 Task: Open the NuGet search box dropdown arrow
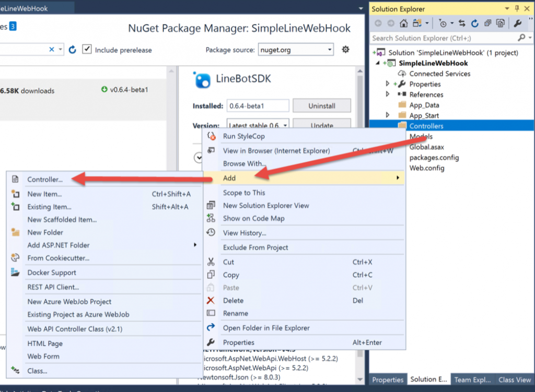coord(61,50)
